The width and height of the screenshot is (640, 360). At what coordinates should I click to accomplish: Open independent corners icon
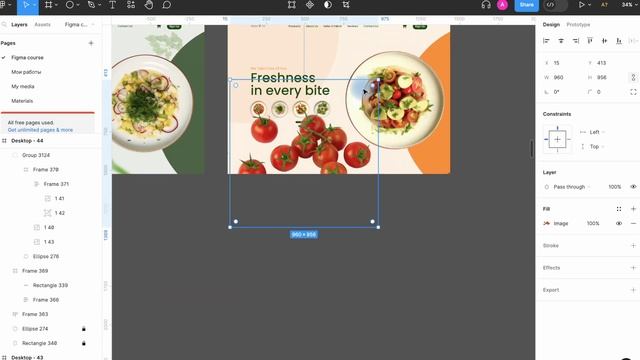633,92
